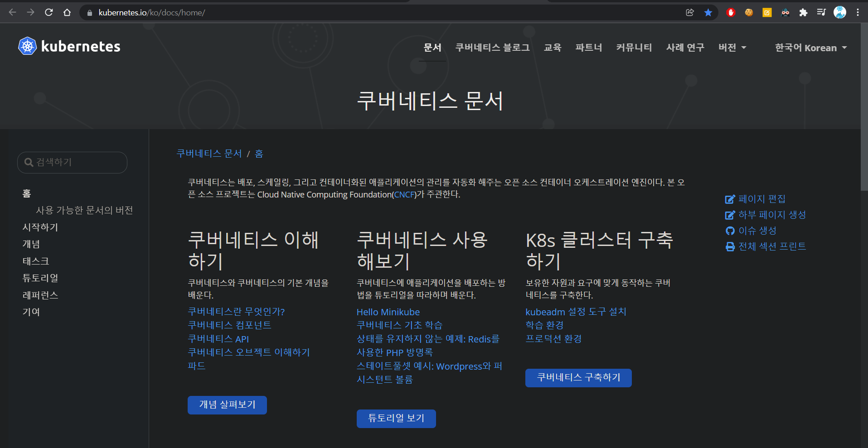This screenshot has width=868, height=448.
Task: Open the 학습 환경 link
Action: [544, 325]
